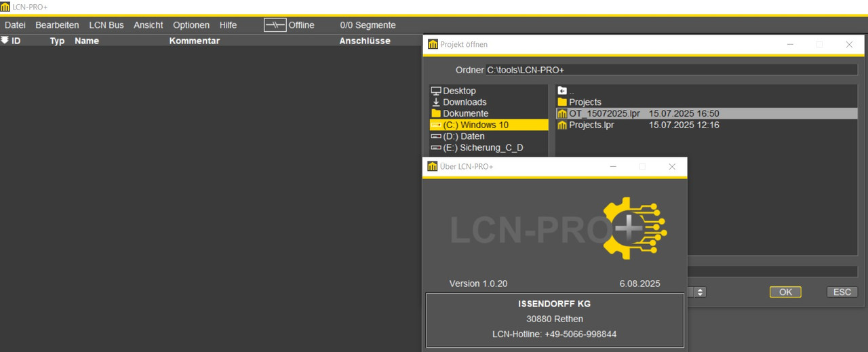The width and height of the screenshot is (868, 352).
Task: Click the build date 6.08.2025
Action: [x=639, y=283]
